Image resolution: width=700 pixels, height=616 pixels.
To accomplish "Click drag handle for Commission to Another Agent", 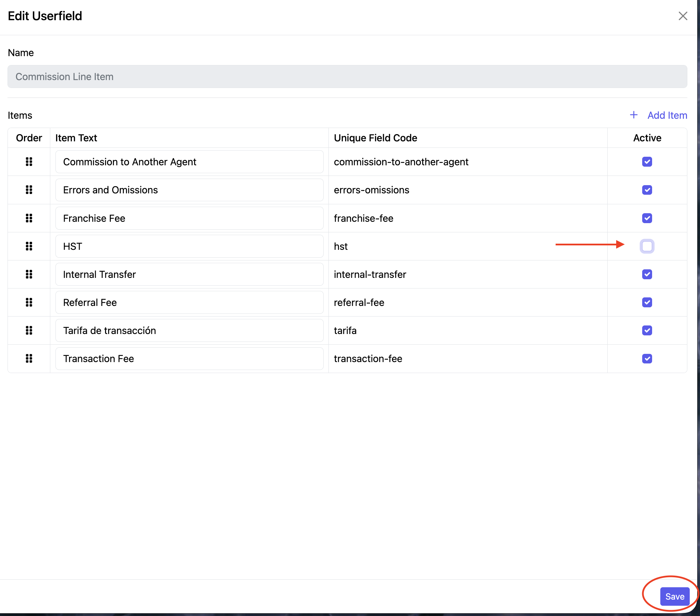I will tap(29, 162).
